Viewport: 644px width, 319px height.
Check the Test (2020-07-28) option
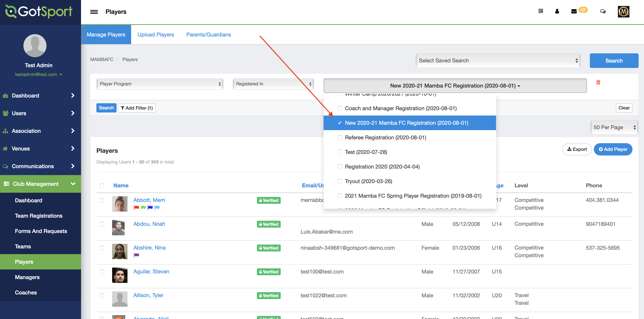click(x=339, y=152)
